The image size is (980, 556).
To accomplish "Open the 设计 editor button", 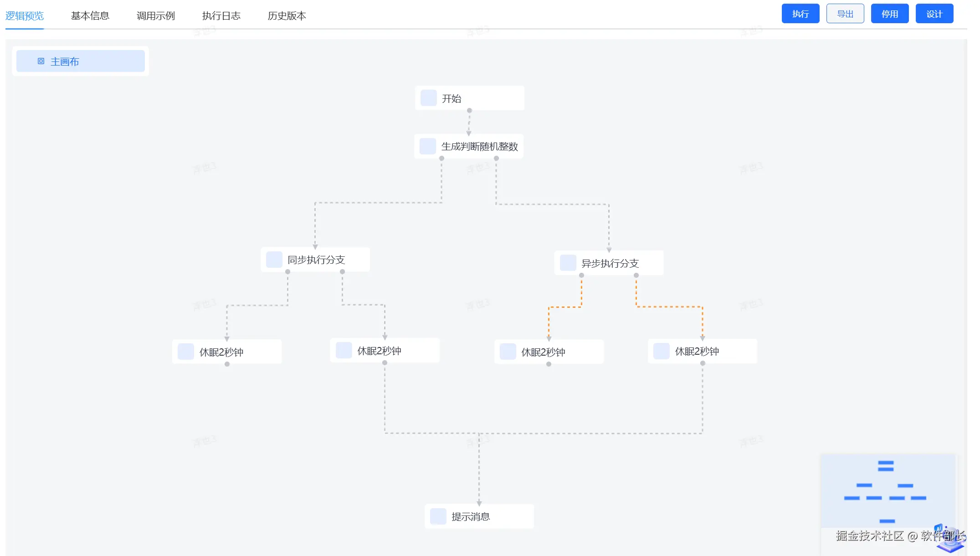I will pos(934,14).
